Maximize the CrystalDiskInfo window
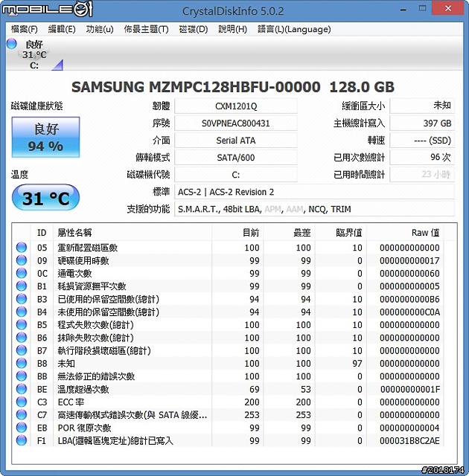 [422, 8]
